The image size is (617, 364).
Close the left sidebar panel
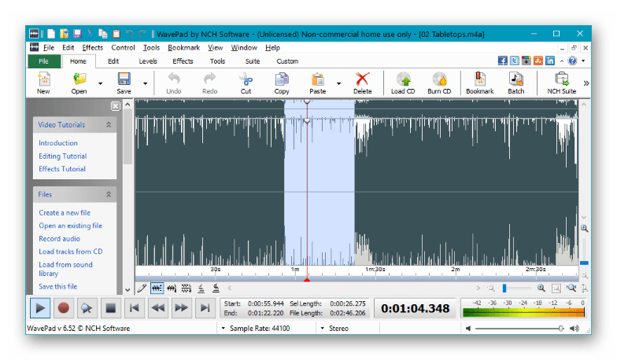coord(115,106)
